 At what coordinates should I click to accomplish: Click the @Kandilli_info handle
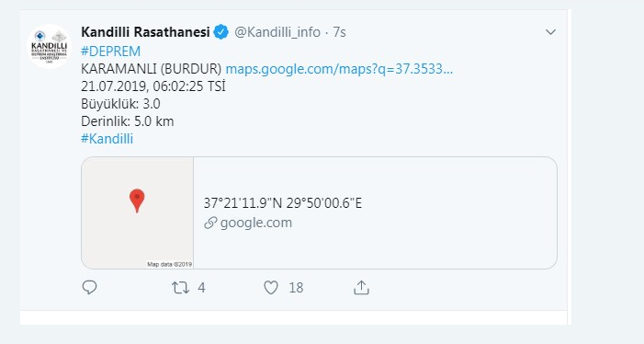(x=277, y=32)
